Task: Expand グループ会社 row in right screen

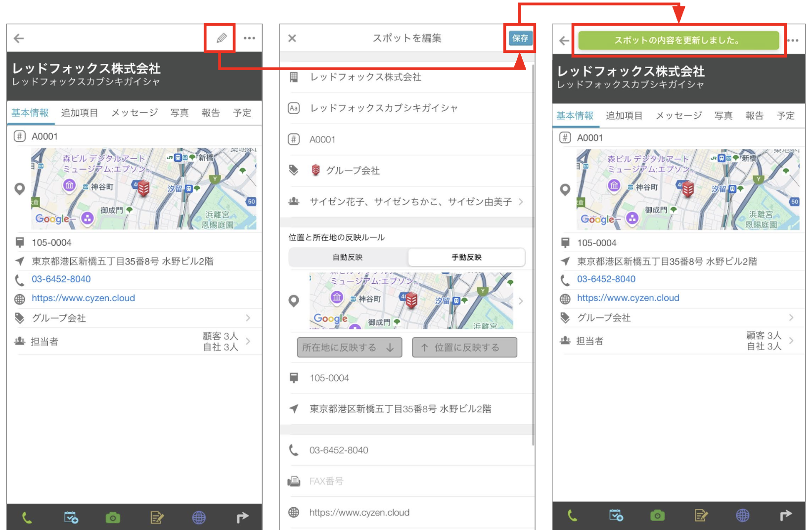Action: click(x=678, y=317)
